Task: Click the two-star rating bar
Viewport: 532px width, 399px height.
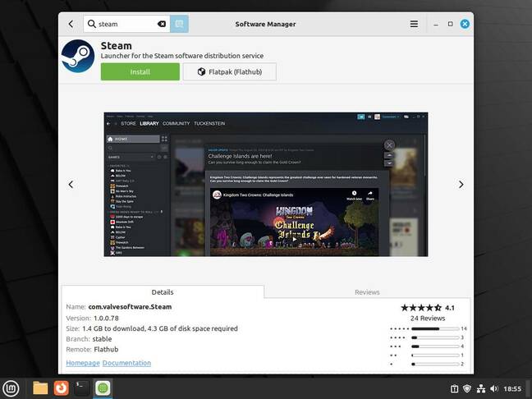Action: [x=435, y=355]
